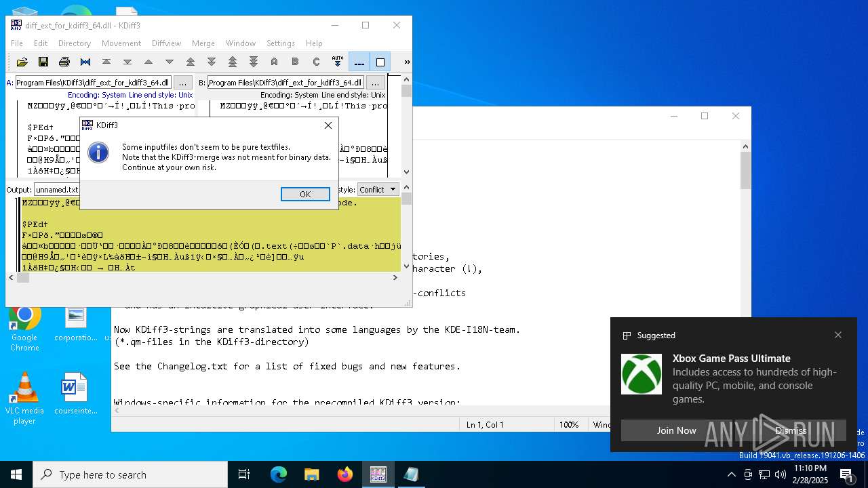Open corporatio... desktop file icon
The height and width of the screenshot is (488, 868).
pos(75,323)
